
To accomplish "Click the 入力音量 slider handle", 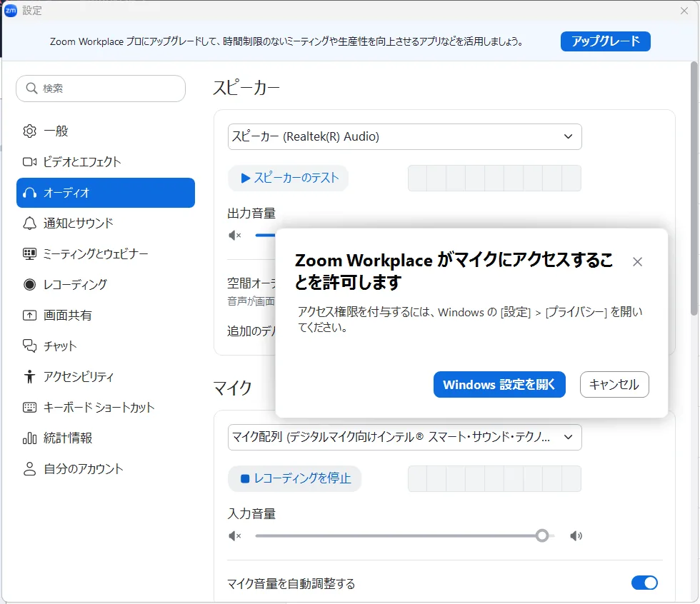I will 542,535.
